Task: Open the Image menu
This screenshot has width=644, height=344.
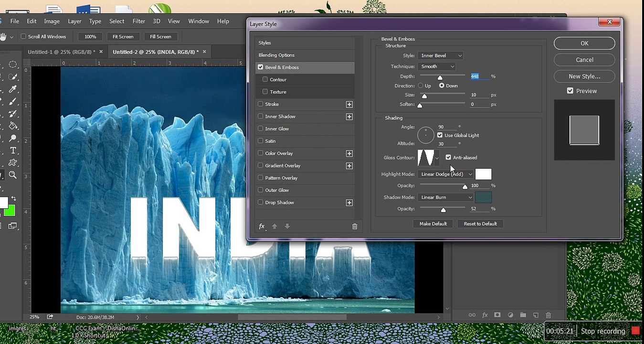Action: tap(52, 21)
